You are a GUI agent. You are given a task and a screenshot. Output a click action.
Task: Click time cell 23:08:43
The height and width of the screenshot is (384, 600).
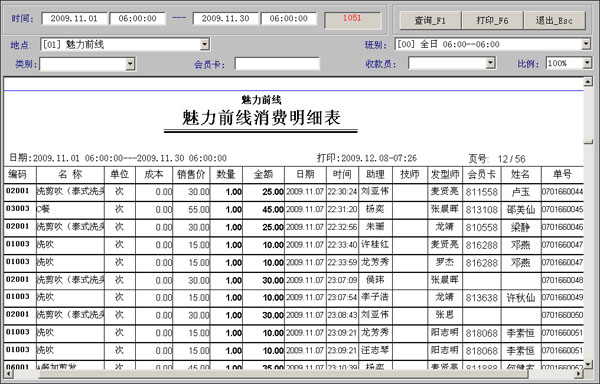tap(342, 315)
